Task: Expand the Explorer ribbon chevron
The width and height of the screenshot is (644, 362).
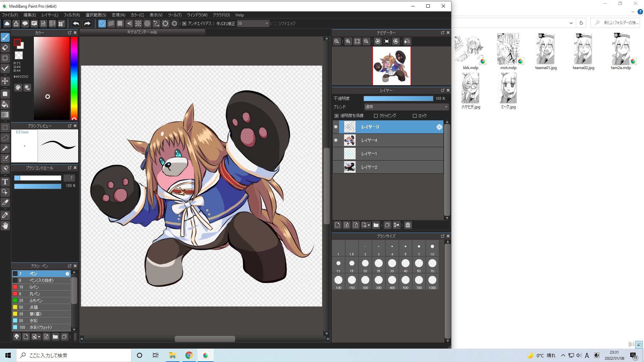Action: click(633, 12)
